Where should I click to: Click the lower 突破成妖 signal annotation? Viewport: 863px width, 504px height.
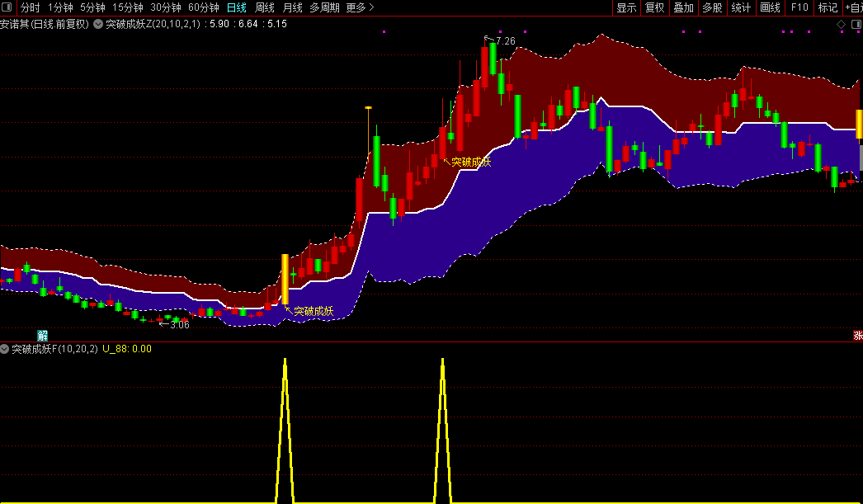314,312
